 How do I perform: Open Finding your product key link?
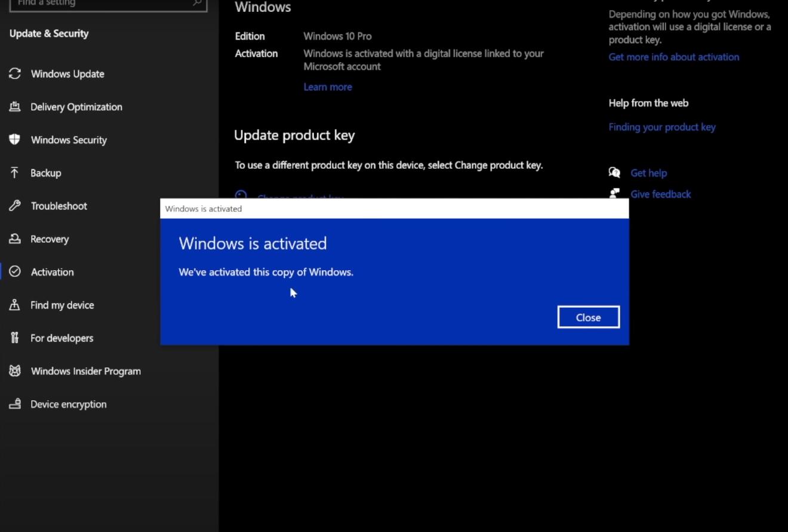(x=662, y=127)
